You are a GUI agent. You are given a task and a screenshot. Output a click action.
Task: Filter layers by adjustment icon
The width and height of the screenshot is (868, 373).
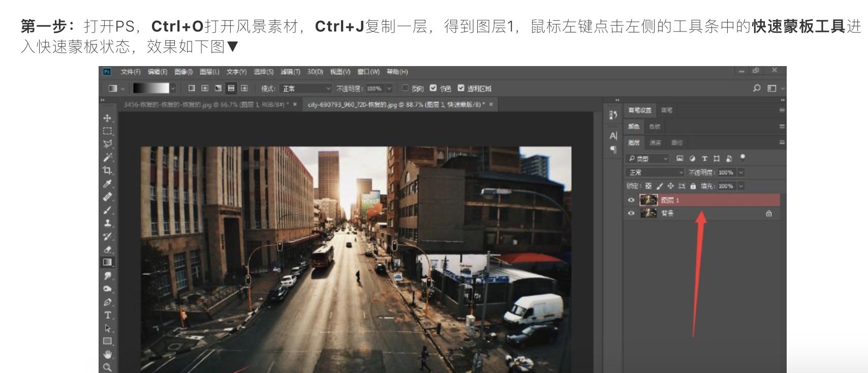(692, 159)
